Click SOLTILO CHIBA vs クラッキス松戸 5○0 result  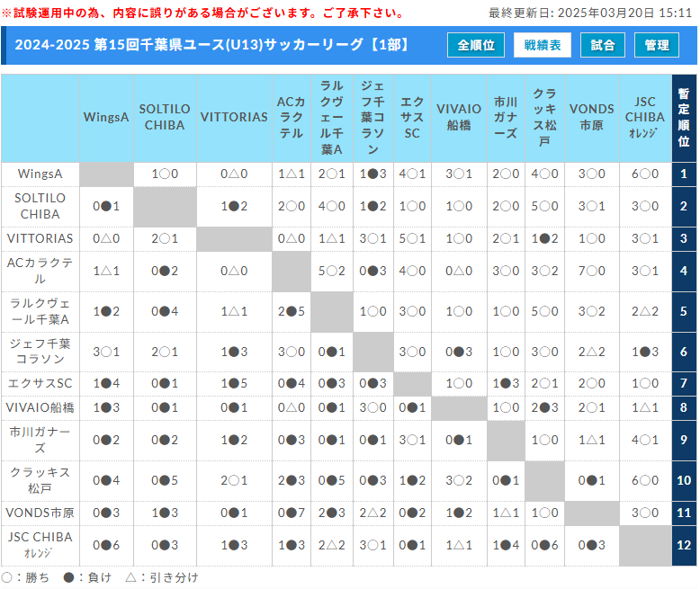[544, 206]
